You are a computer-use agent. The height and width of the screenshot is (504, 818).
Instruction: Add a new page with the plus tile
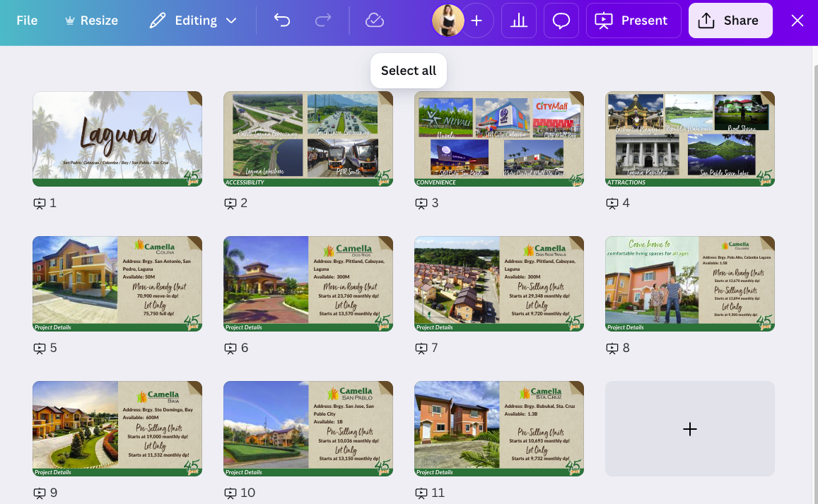point(689,429)
